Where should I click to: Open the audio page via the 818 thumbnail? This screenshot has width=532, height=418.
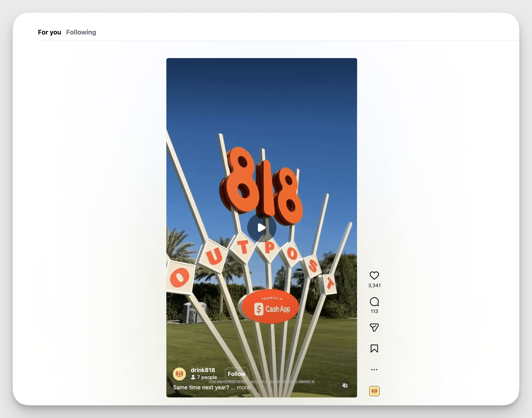click(x=374, y=391)
